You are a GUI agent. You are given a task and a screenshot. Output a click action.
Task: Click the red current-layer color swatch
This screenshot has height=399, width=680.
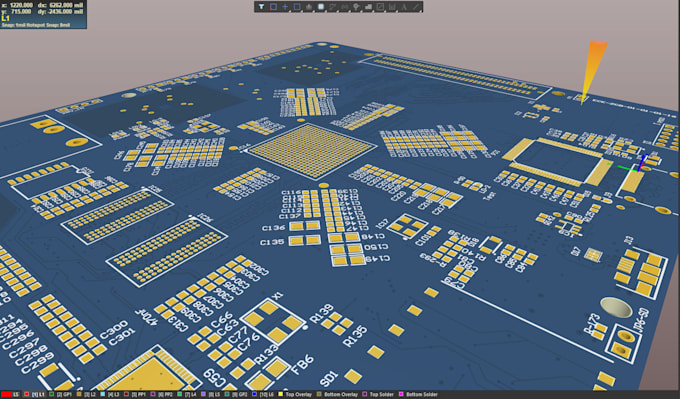pyautogui.click(x=5, y=395)
